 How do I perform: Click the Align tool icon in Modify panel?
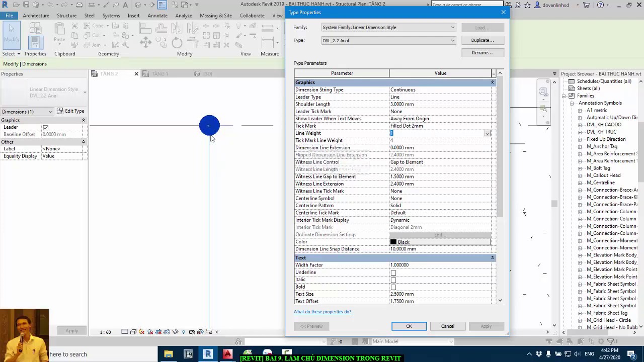click(146, 28)
